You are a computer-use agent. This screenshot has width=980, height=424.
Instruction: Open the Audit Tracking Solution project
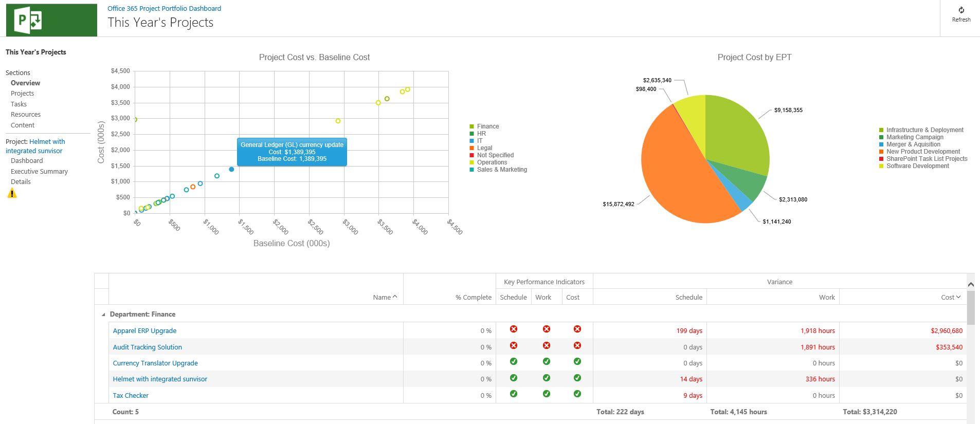pos(147,347)
